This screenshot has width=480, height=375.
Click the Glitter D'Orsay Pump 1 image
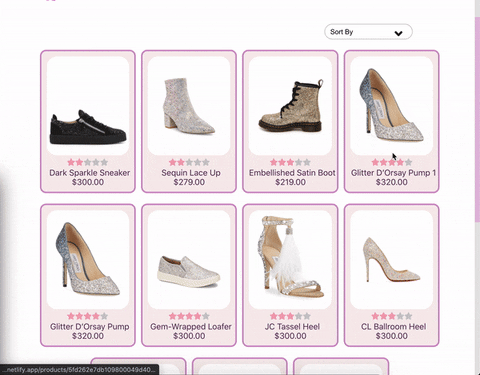(x=392, y=106)
